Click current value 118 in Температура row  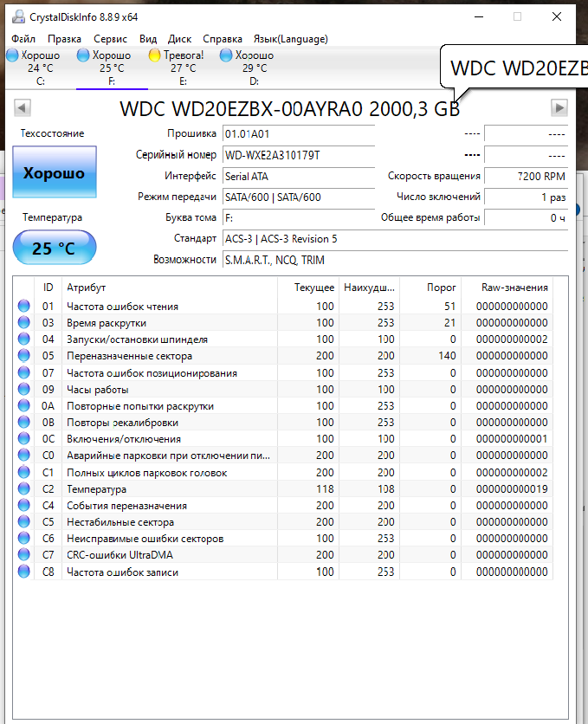(x=325, y=488)
